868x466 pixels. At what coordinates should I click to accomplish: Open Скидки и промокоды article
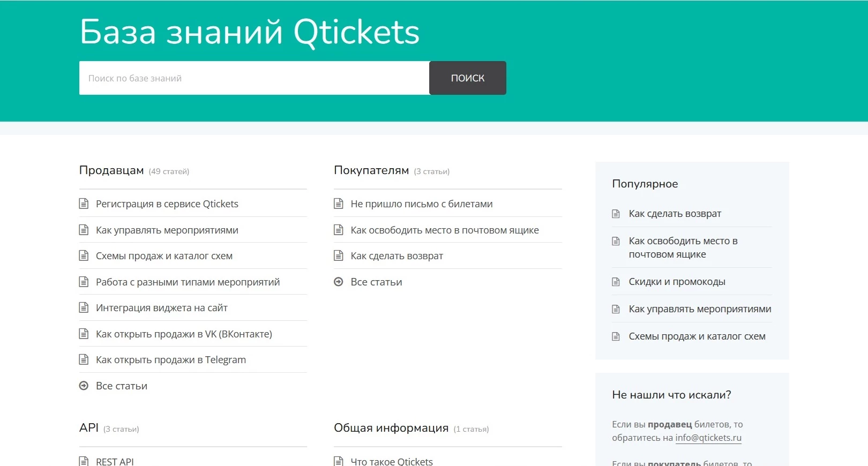tap(677, 281)
